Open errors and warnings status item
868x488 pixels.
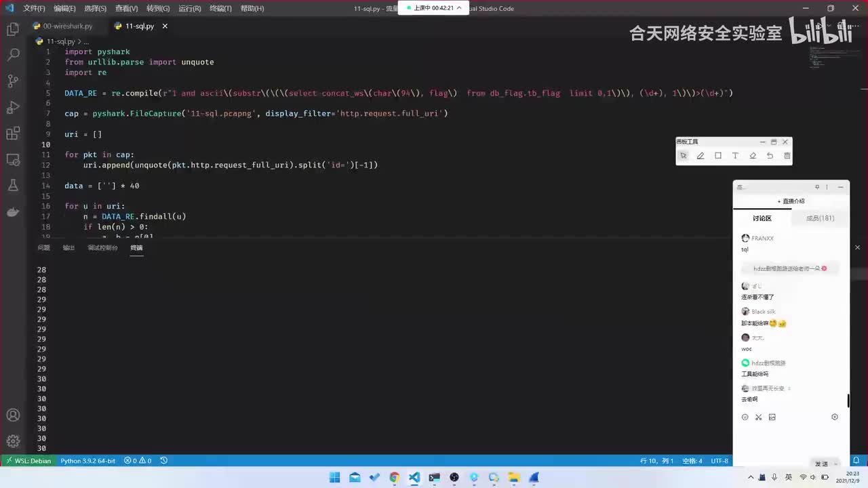(137, 461)
